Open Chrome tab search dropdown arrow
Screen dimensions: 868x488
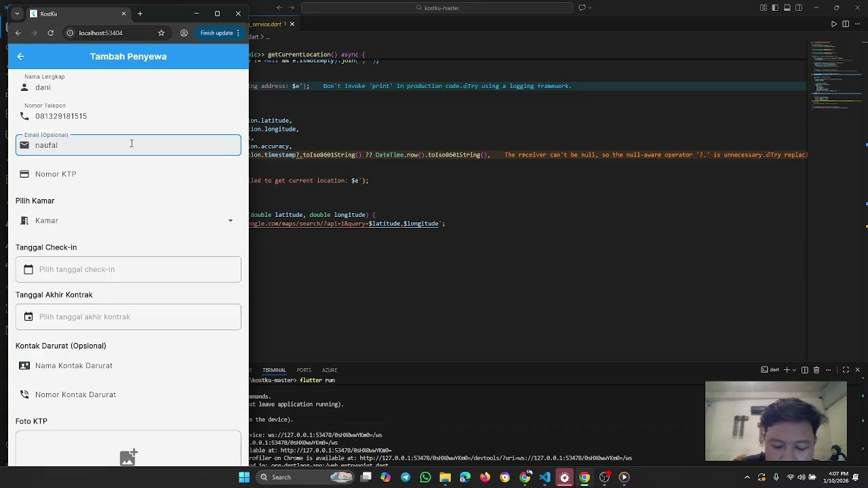17,14
